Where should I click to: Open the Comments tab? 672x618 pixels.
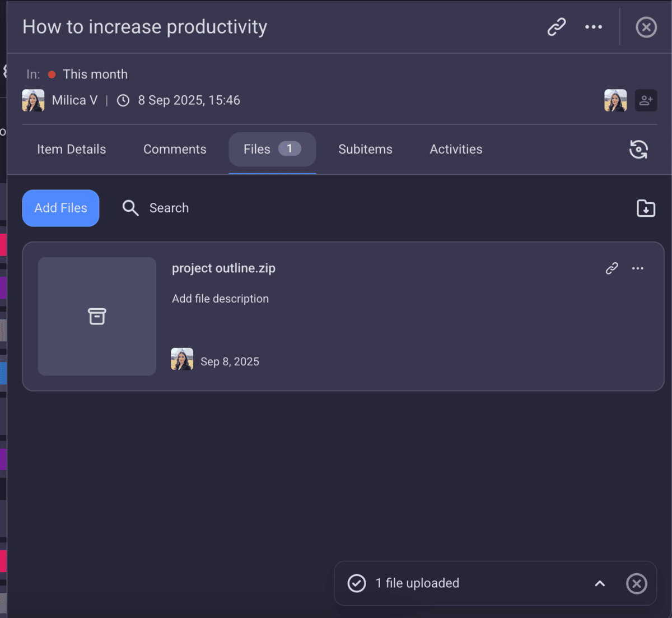(x=175, y=150)
